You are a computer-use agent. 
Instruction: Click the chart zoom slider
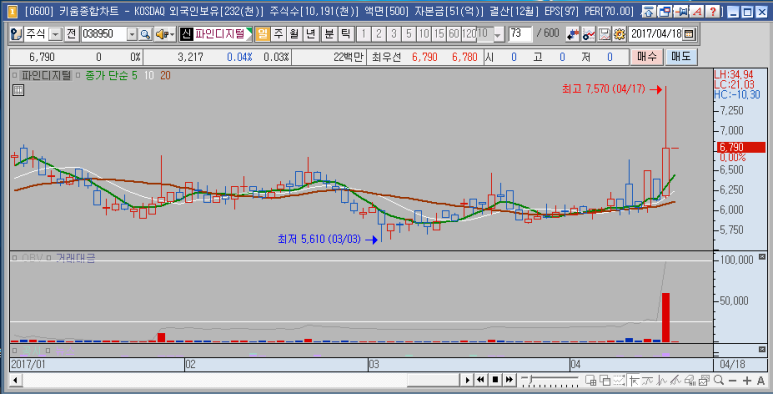pyautogui.click(x=550, y=379)
